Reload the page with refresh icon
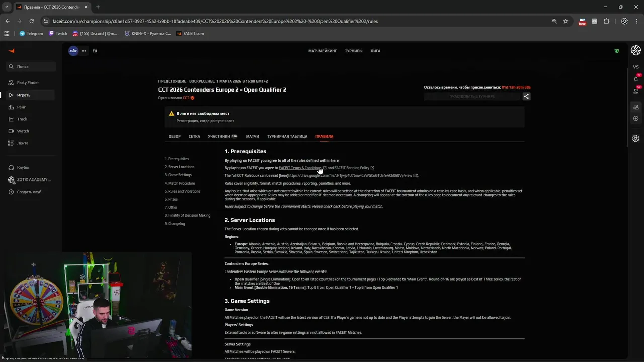Image resolution: width=644 pixels, height=362 pixels. coord(31,21)
